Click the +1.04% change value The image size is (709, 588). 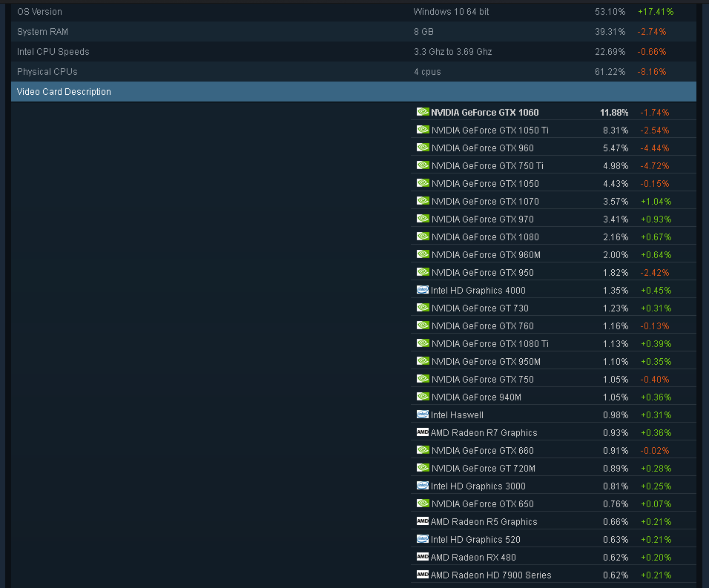coord(656,202)
